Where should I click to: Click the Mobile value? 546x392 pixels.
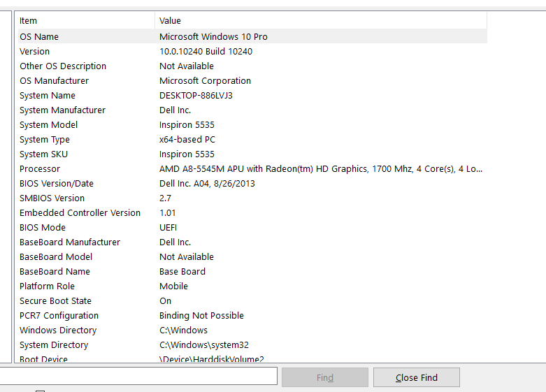[174, 286]
